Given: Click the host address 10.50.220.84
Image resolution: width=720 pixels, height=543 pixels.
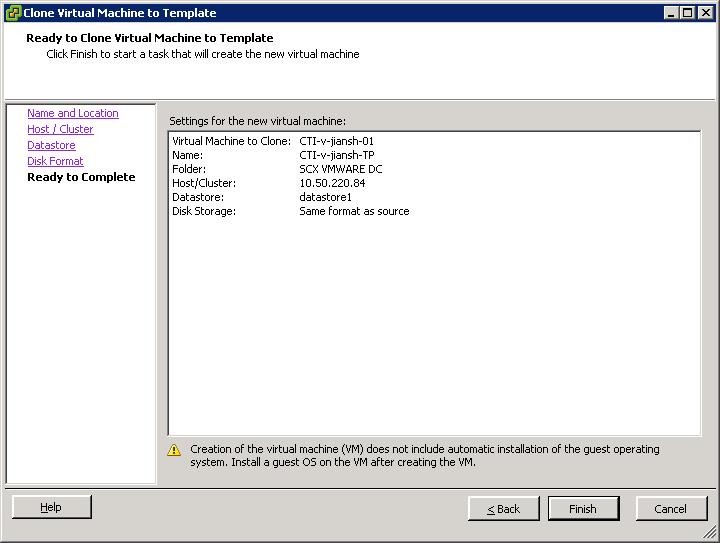Looking at the screenshot, I should [x=332, y=183].
